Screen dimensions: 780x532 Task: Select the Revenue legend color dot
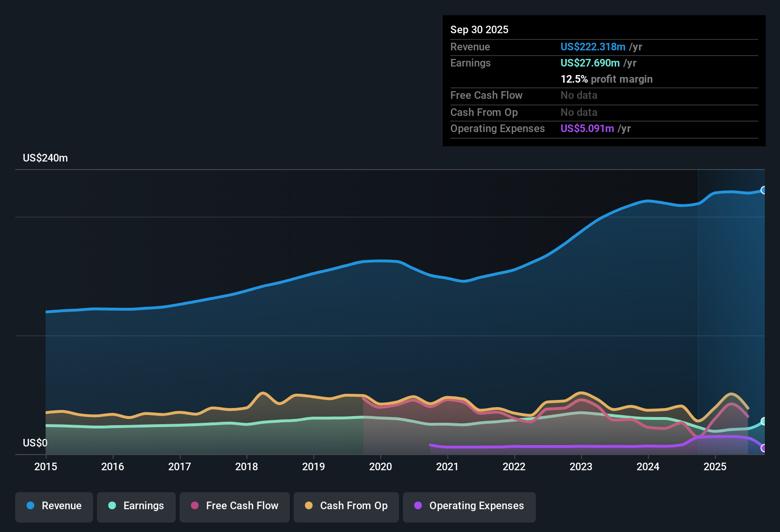pyautogui.click(x=29, y=506)
